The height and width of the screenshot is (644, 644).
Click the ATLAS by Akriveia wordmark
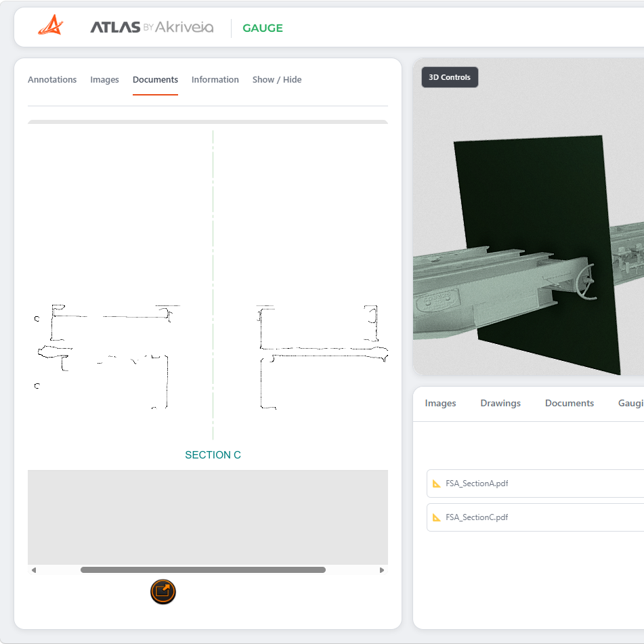click(152, 27)
